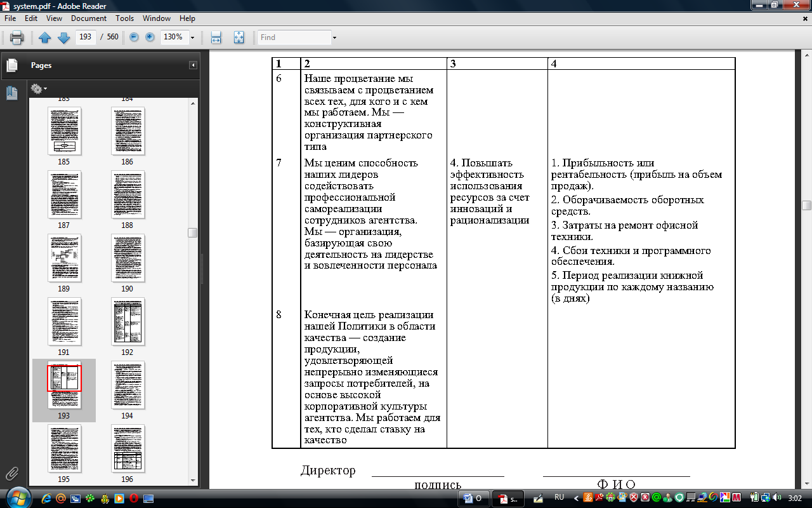Click the volume speaker tray icon
The width and height of the screenshot is (812, 508).
[x=777, y=498]
